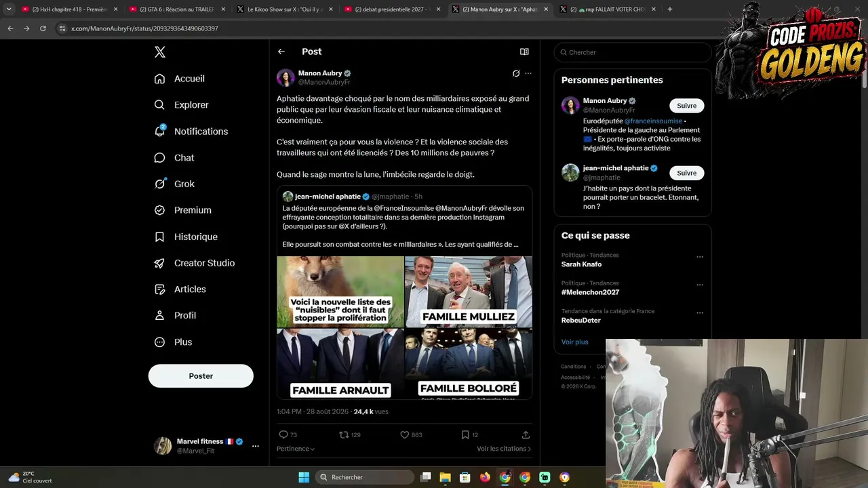Click the Windows Rechercher search box
This screenshot has width=868, height=488.
click(x=365, y=477)
